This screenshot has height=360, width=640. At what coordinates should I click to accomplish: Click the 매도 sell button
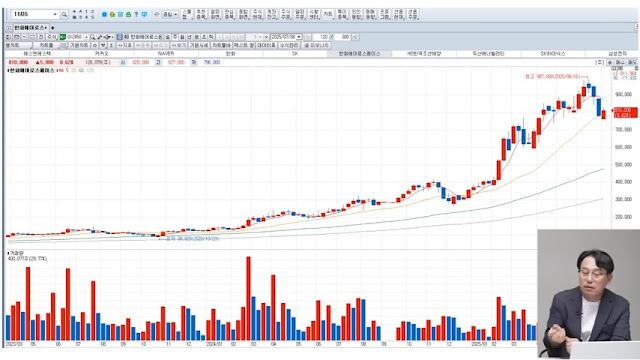(632, 62)
